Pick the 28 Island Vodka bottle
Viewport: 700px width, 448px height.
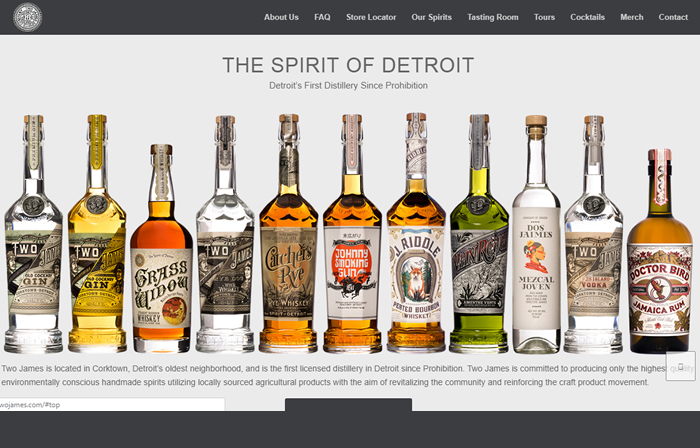(593, 234)
